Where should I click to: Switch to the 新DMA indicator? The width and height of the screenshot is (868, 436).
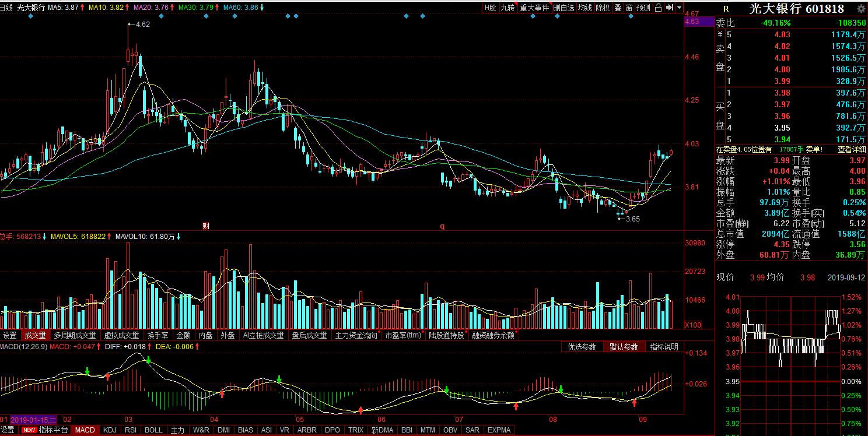pyautogui.click(x=383, y=430)
